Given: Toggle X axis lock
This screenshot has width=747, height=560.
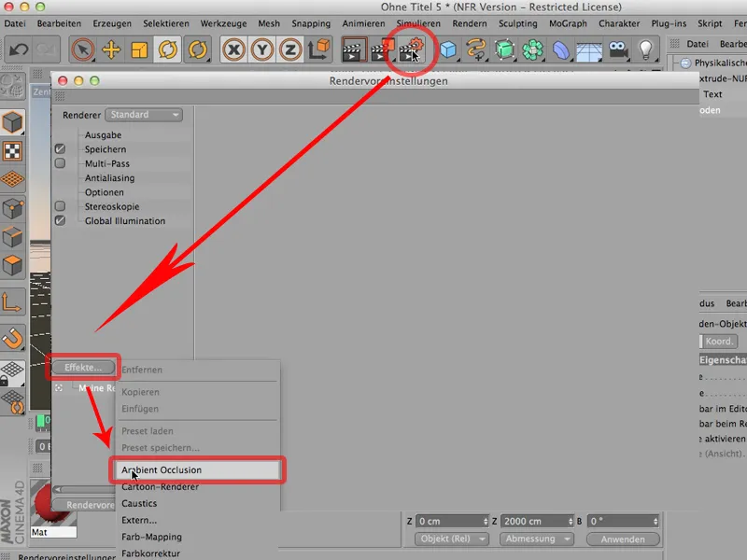Looking at the screenshot, I should click(x=233, y=49).
